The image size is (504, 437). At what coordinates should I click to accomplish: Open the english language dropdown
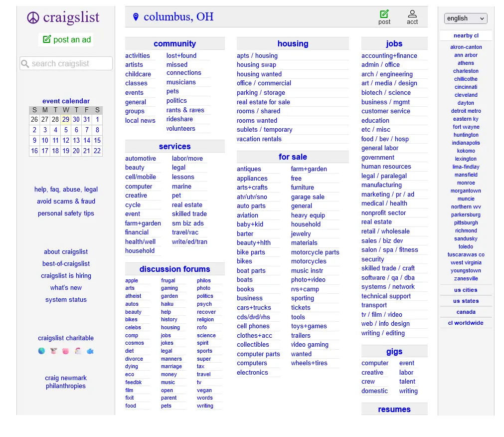coord(466,18)
